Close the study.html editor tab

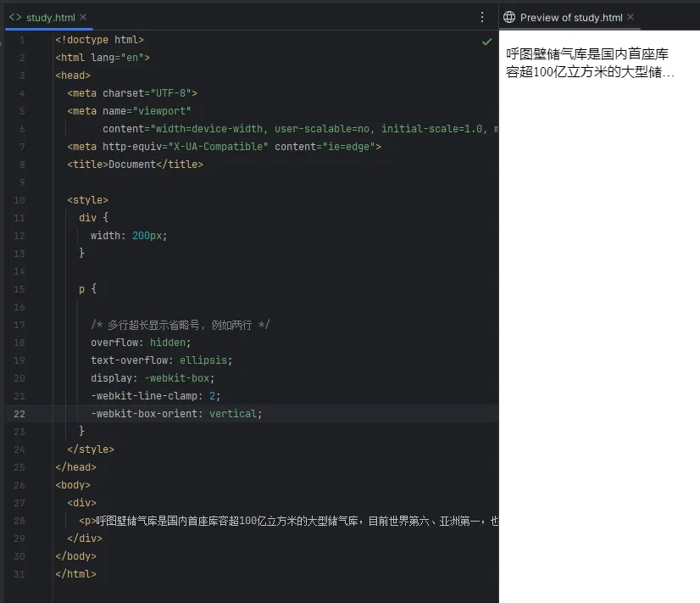coord(83,17)
